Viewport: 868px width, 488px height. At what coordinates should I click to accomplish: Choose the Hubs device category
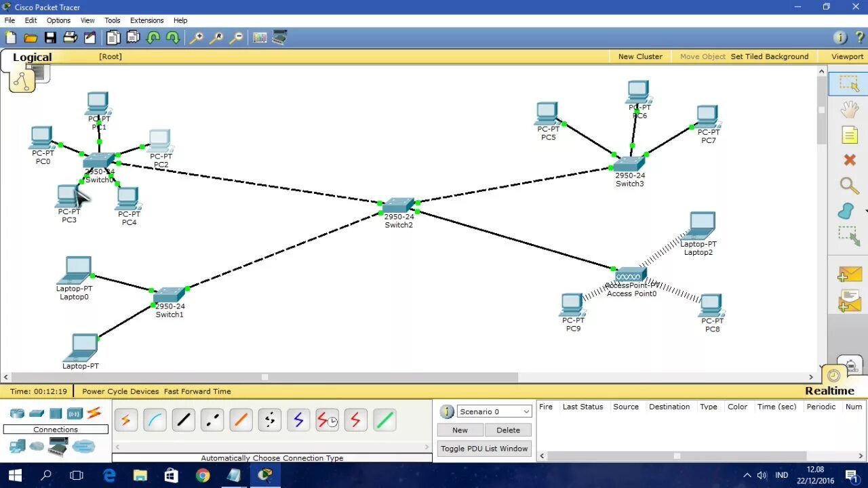point(56,413)
